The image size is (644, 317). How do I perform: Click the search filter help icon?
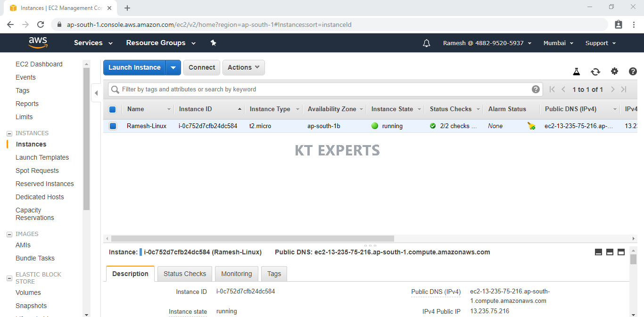click(536, 89)
